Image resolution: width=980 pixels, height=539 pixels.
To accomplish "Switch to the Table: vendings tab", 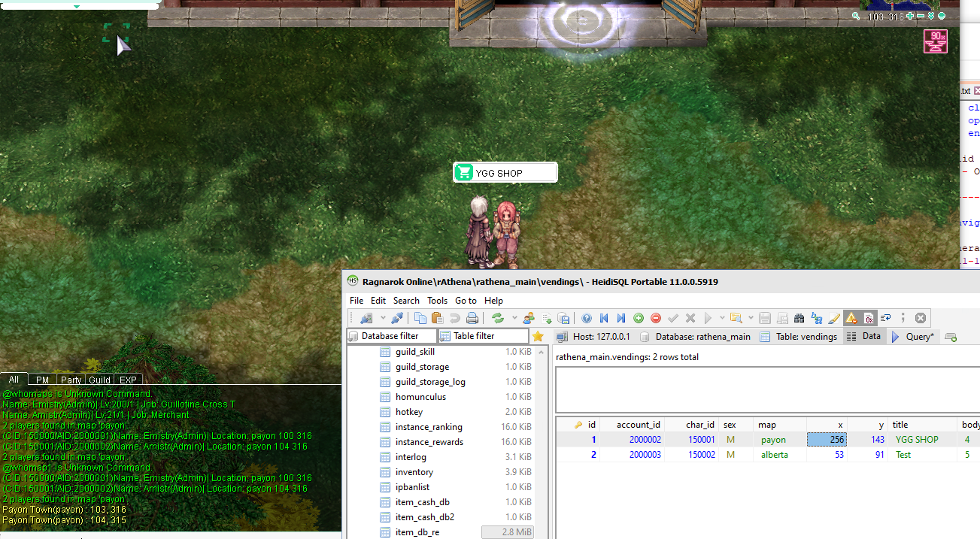I will pyautogui.click(x=799, y=337).
